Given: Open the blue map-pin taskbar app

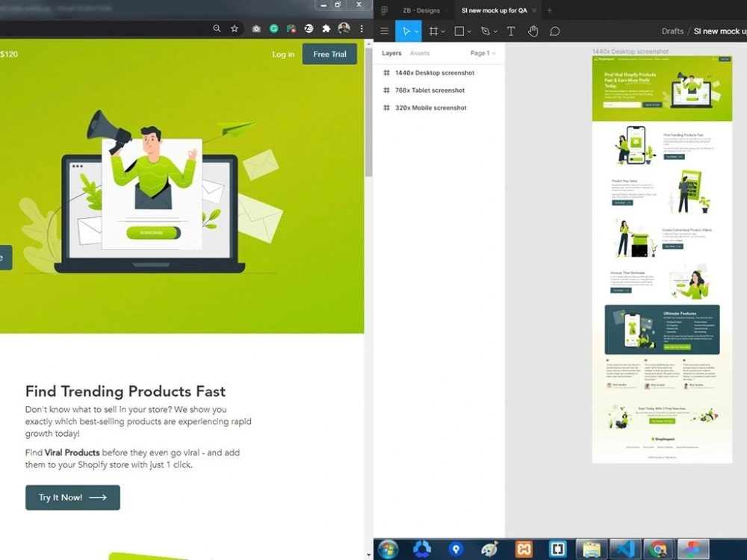Looking at the screenshot, I should [456, 550].
